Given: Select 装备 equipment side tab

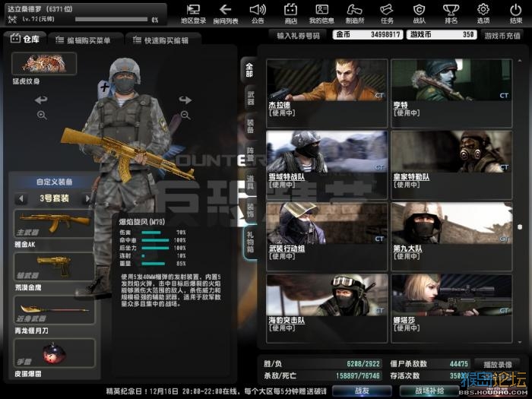Looking at the screenshot, I should (x=250, y=126).
